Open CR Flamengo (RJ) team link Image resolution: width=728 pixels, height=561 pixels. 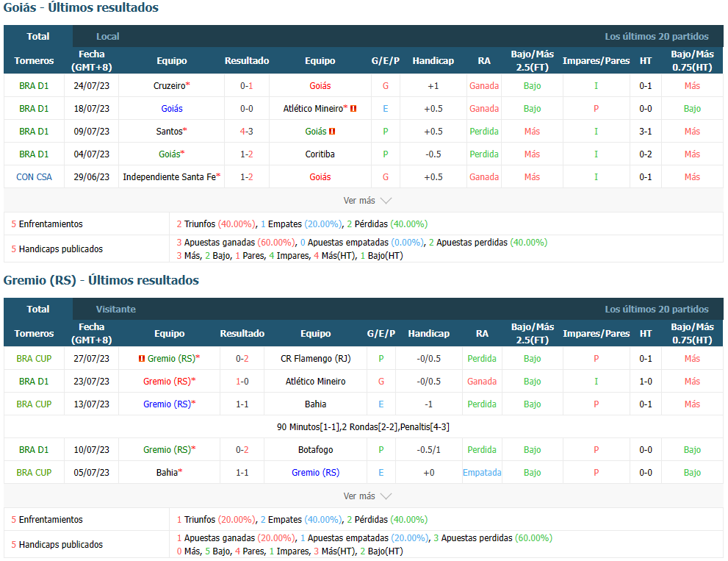[x=316, y=359]
